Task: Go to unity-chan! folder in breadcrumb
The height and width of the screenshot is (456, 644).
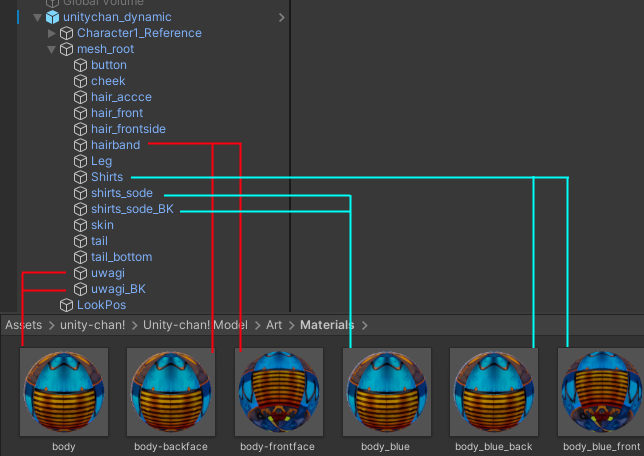Action: click(x=92, y=325)
